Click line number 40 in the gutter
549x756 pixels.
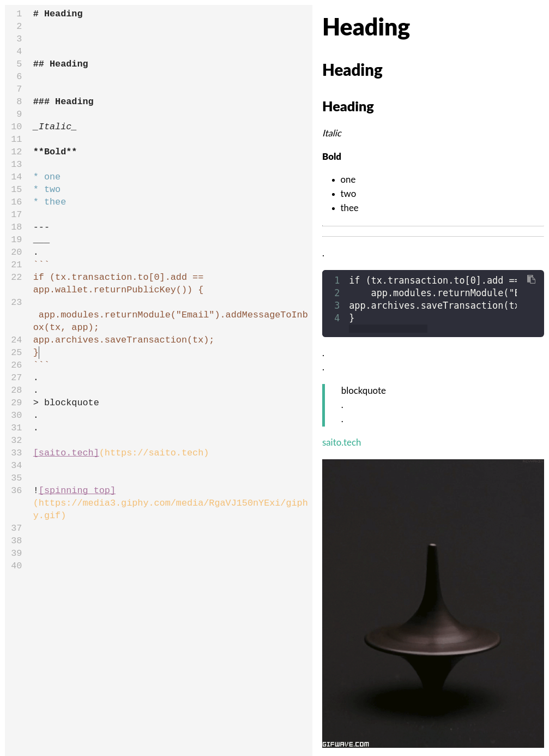click(x=16, y=566)
